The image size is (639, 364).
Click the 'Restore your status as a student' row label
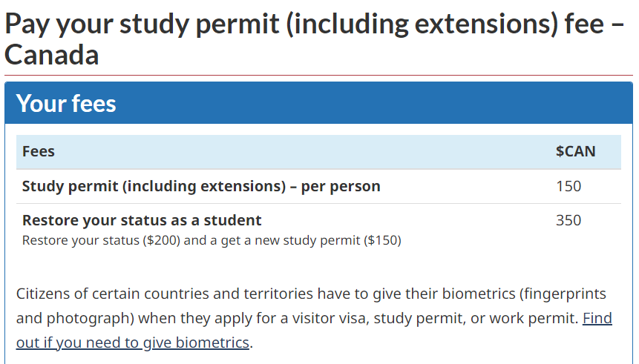[x=142, y=220]
